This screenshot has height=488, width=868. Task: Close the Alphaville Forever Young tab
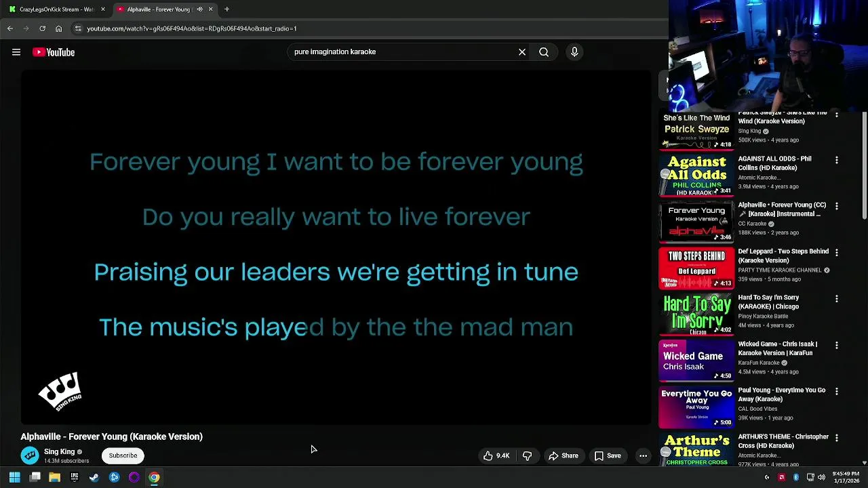pos(210,9)
